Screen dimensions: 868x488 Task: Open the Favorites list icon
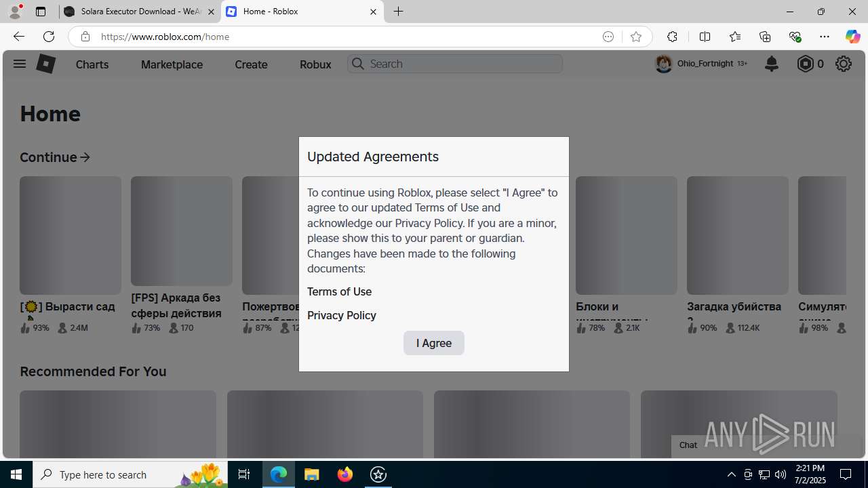(735, 37)
